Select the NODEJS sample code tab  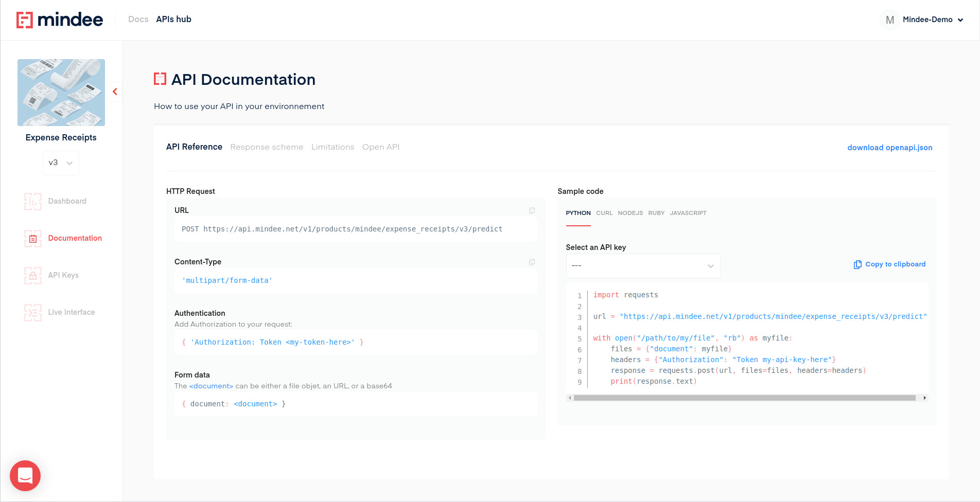631,213
